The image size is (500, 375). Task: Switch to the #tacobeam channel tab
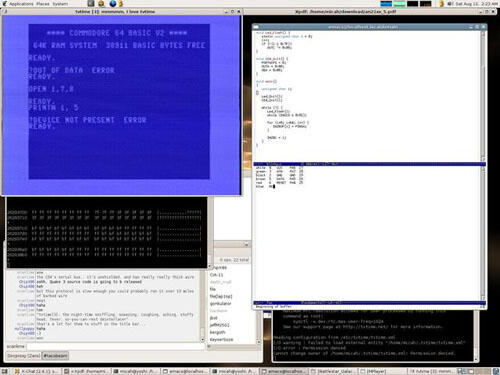(x=55, y=356)
